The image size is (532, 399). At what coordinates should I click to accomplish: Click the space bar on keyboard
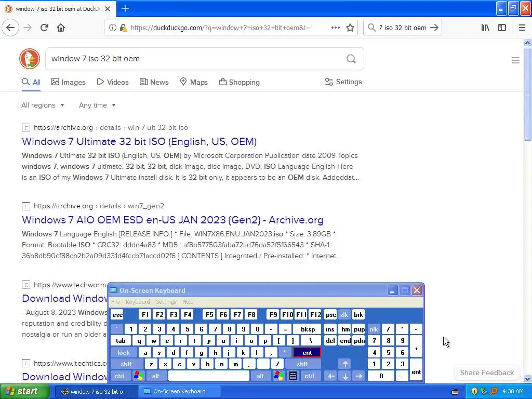pos(209,376)
